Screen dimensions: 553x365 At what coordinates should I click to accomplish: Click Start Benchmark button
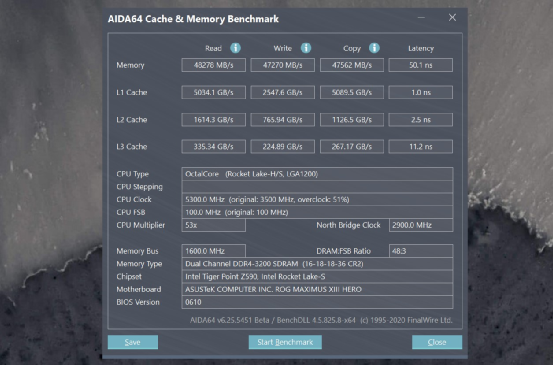pyautogui.click(x=285, y=342)
